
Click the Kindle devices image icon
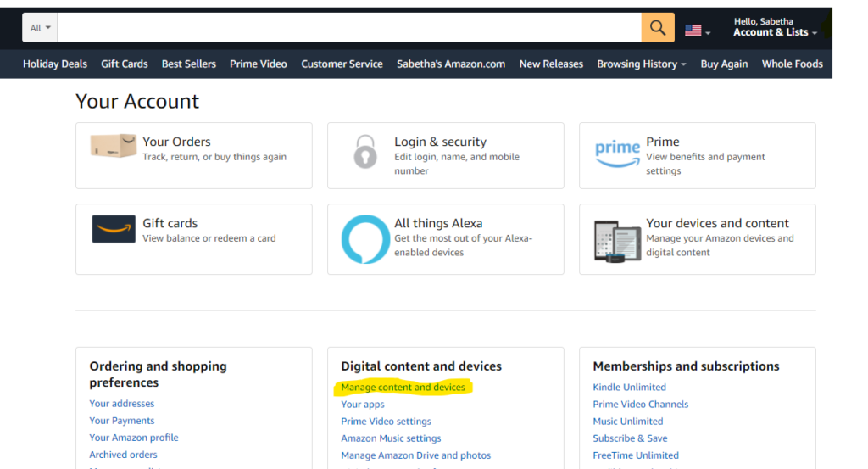617,241
